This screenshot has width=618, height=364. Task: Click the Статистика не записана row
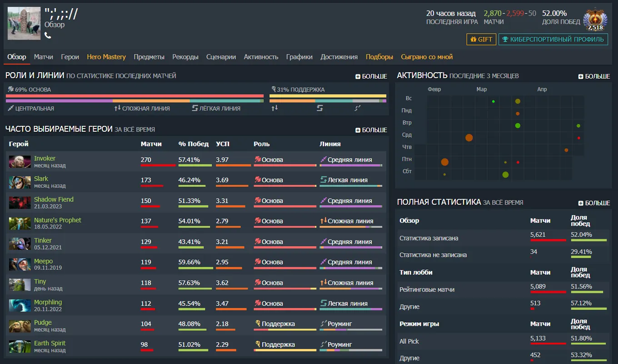503,255
